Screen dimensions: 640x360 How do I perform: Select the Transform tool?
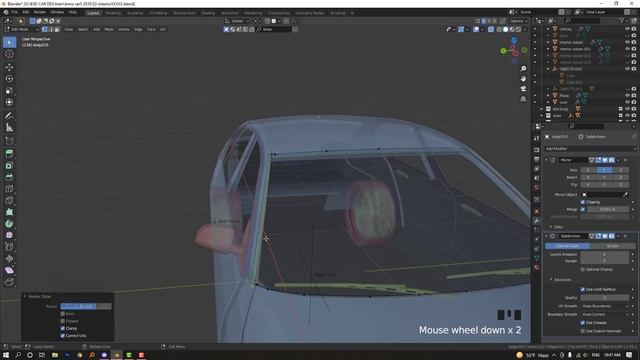[x=9, y=102]
